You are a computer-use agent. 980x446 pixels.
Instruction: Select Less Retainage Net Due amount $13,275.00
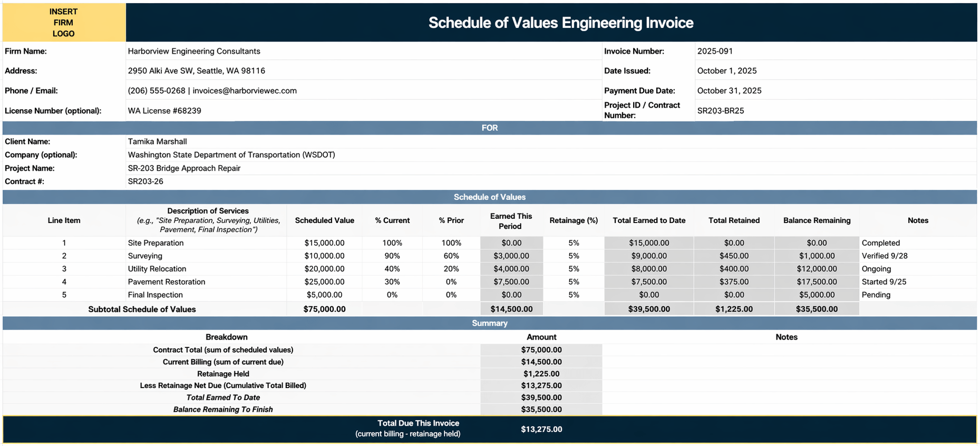coord(541,385)
